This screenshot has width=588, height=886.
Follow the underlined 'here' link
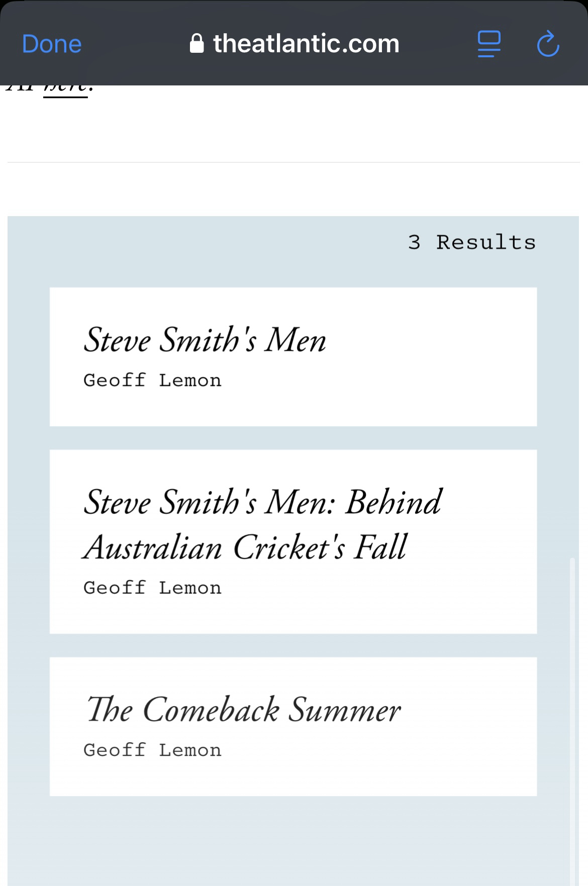coord(66,89)
